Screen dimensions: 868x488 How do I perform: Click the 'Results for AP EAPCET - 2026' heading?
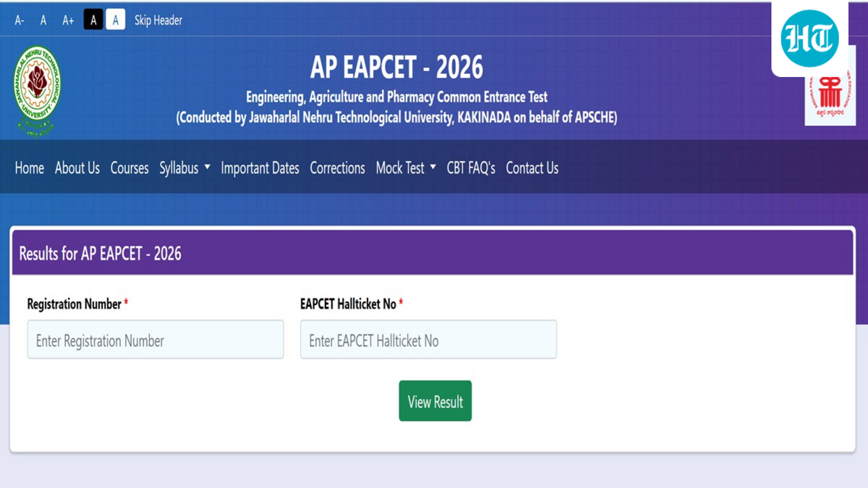(100, 253)
